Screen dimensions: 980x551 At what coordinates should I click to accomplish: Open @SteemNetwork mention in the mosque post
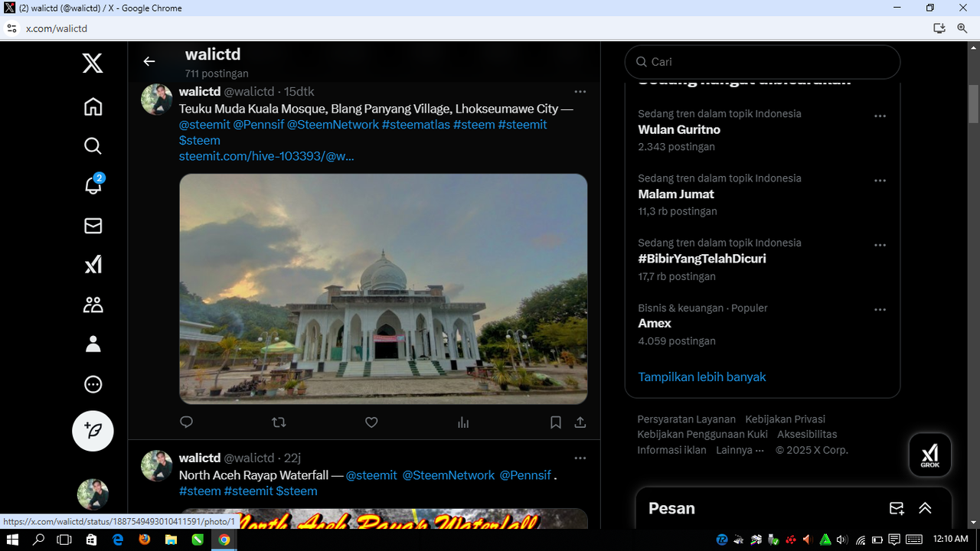333,125
